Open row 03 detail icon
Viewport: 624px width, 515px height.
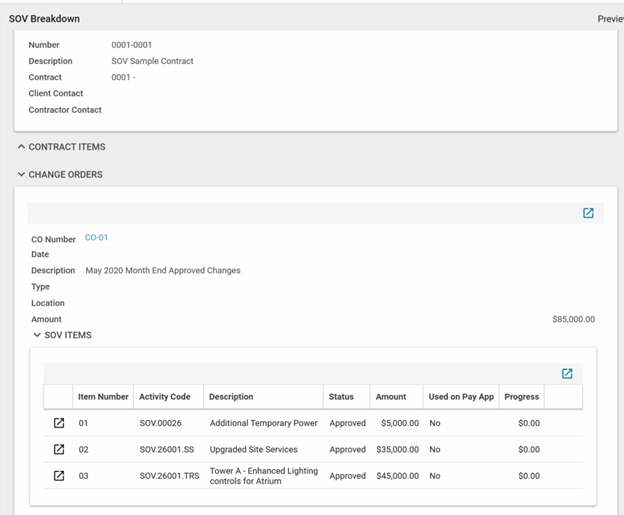(59, 476)
